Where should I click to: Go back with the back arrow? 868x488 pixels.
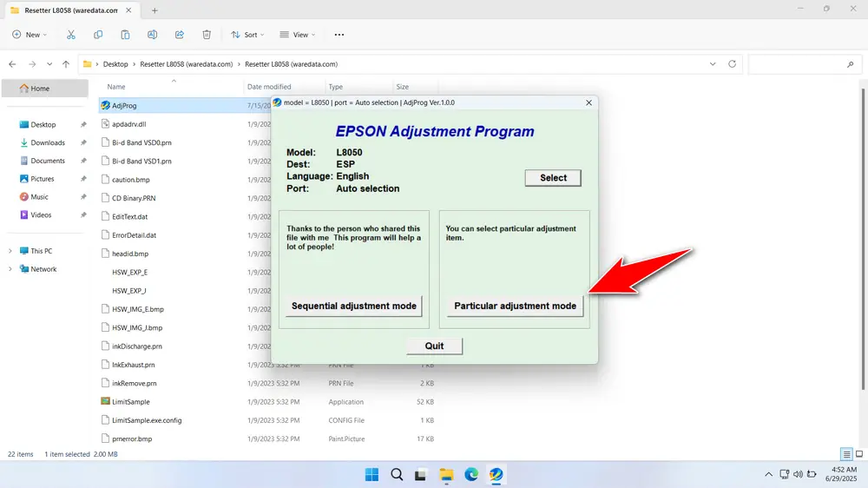12,64
